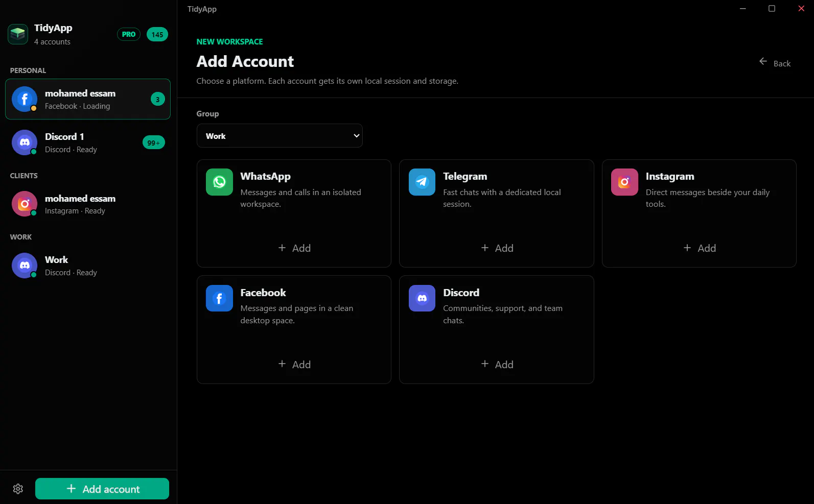
Task: Click the 3 unread badge on Facebook account
Action: (158, 99)
